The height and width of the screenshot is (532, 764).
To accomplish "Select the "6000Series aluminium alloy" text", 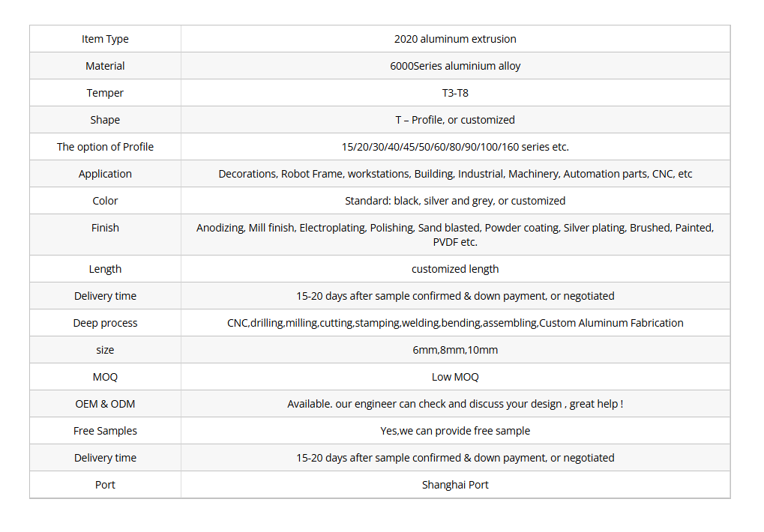I will [455, 66].
